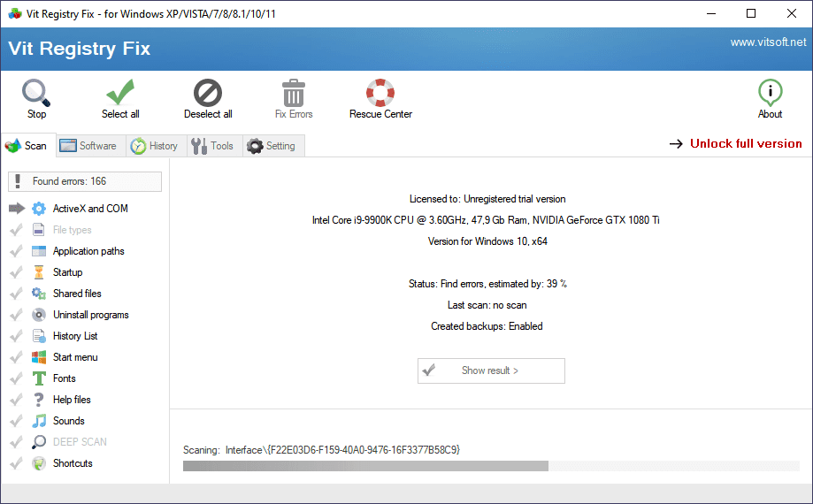Stop the scan with the magnifier icon
This screenshot has width=813, height=504.
[36, 93]
